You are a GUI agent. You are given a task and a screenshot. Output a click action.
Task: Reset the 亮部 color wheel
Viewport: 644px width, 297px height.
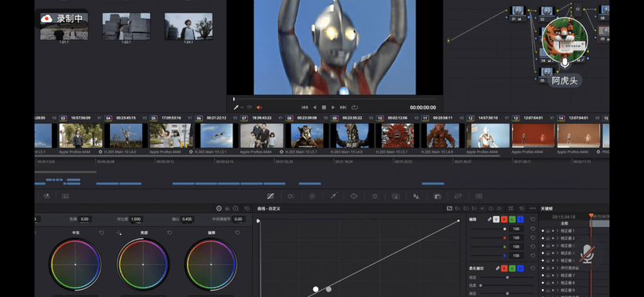click(x=170, y=233)
